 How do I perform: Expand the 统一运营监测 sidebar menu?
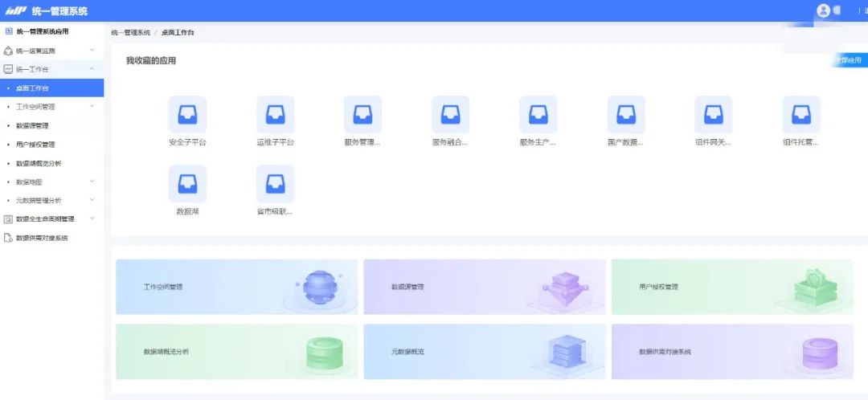pyautogui.click(x=51, y=51)
